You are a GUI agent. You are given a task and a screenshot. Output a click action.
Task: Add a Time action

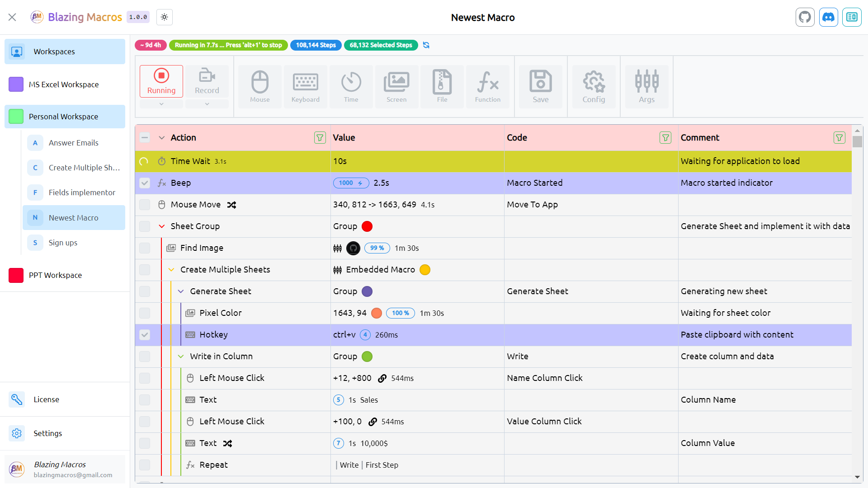pos(351,86)
